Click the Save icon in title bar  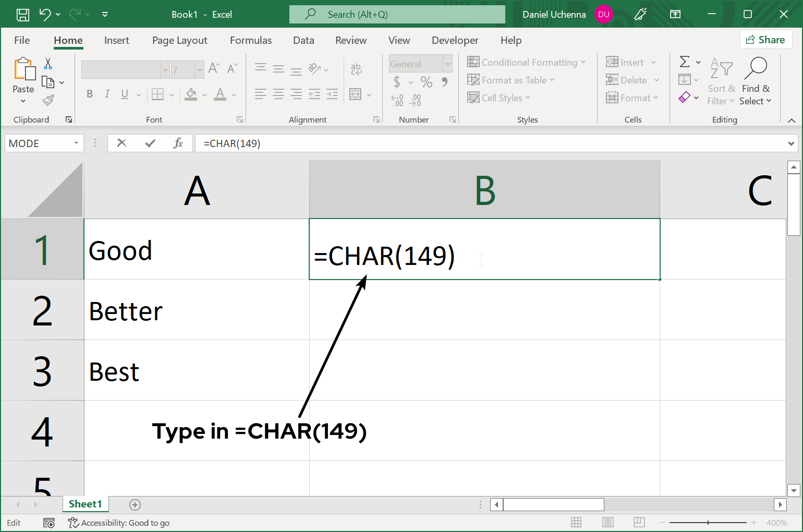tap(23, 15)
